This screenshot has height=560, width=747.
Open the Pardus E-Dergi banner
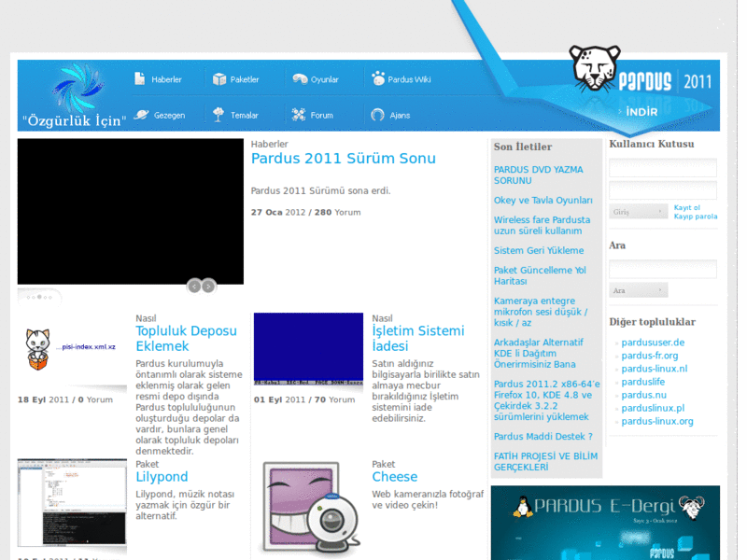[605, 523]
